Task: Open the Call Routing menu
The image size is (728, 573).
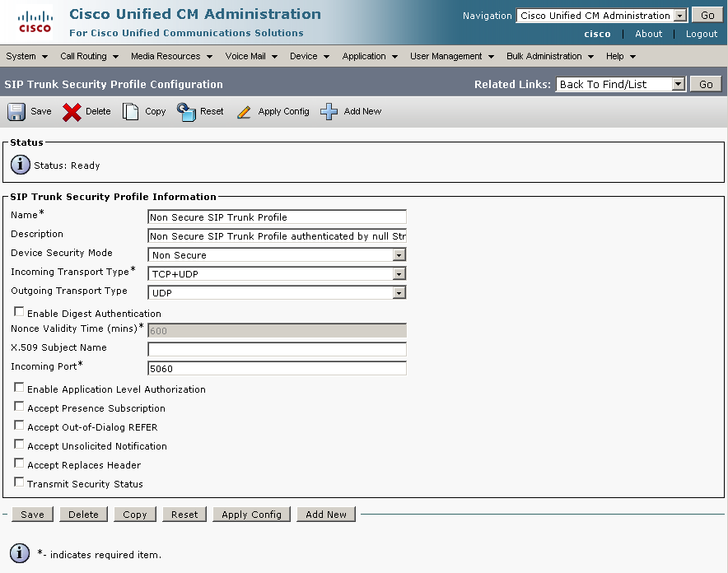Action: click(89, 56)
